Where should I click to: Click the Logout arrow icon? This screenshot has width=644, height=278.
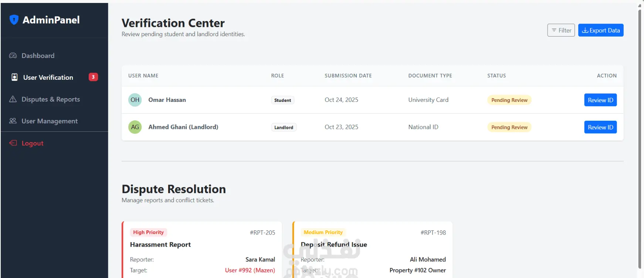[13, 143]
